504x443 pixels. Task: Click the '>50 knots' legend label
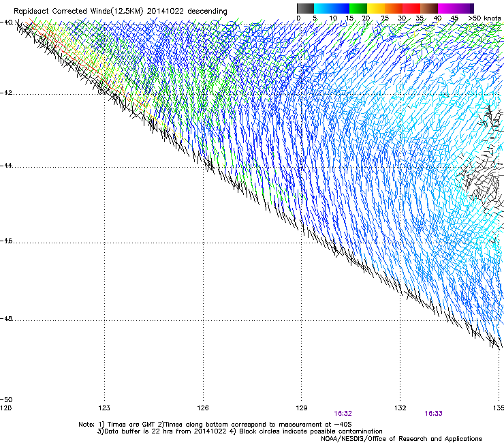coord(484,18)
